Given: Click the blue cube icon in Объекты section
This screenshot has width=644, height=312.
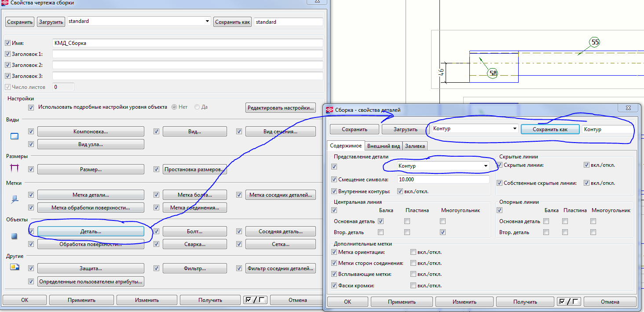Looking at the screenshot, I should [15, 236].
